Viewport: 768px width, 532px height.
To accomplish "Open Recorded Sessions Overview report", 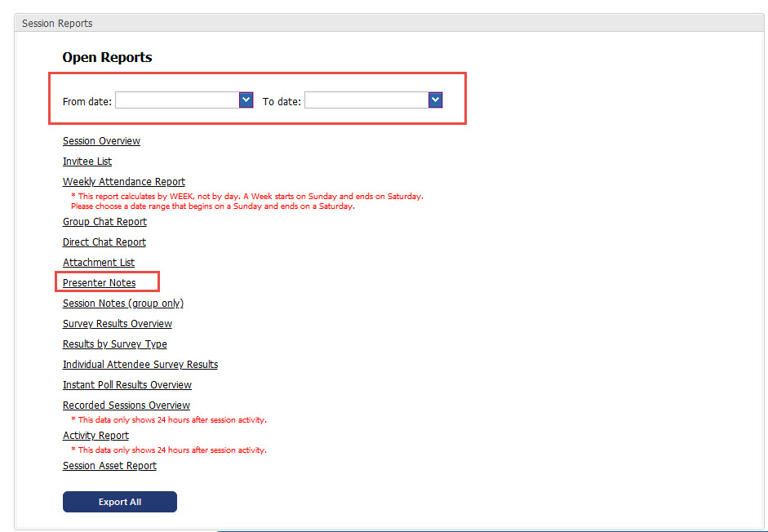I will (127, 406).
